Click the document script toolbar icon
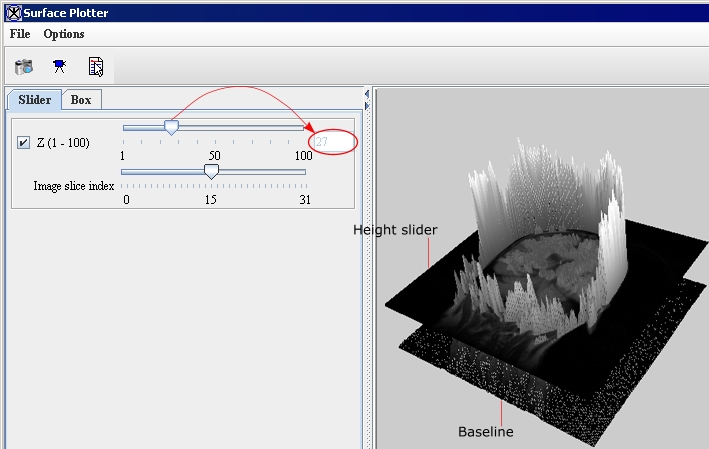Screen dimensions: 709x449 96,67
